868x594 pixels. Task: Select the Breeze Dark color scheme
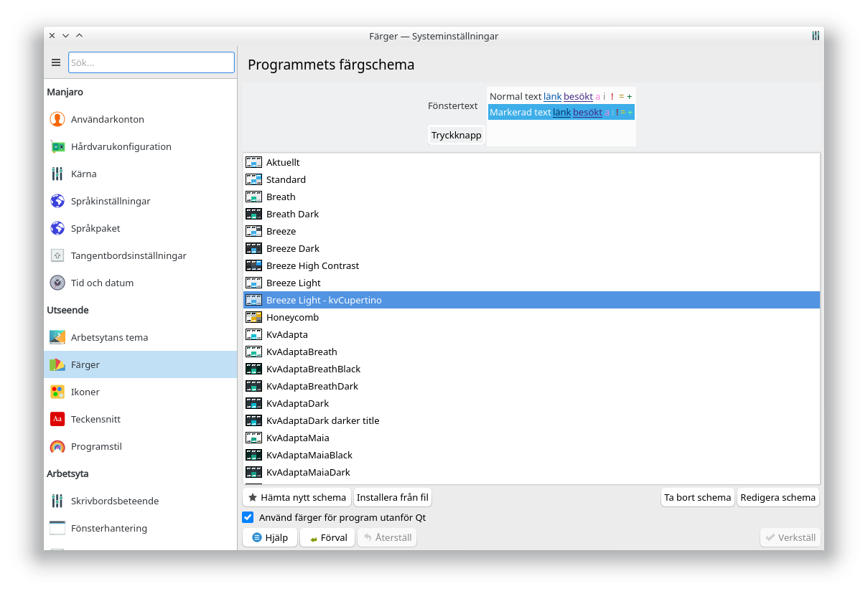point(531,248)
